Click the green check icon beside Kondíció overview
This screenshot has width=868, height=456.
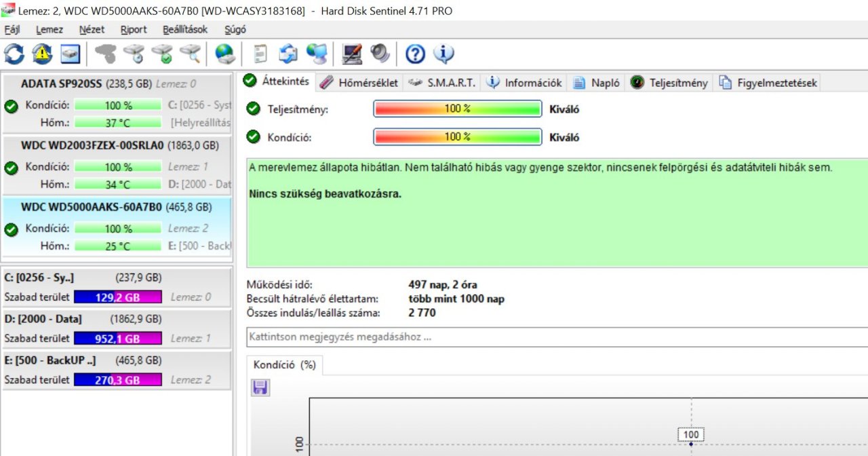[x=253, y=137]
